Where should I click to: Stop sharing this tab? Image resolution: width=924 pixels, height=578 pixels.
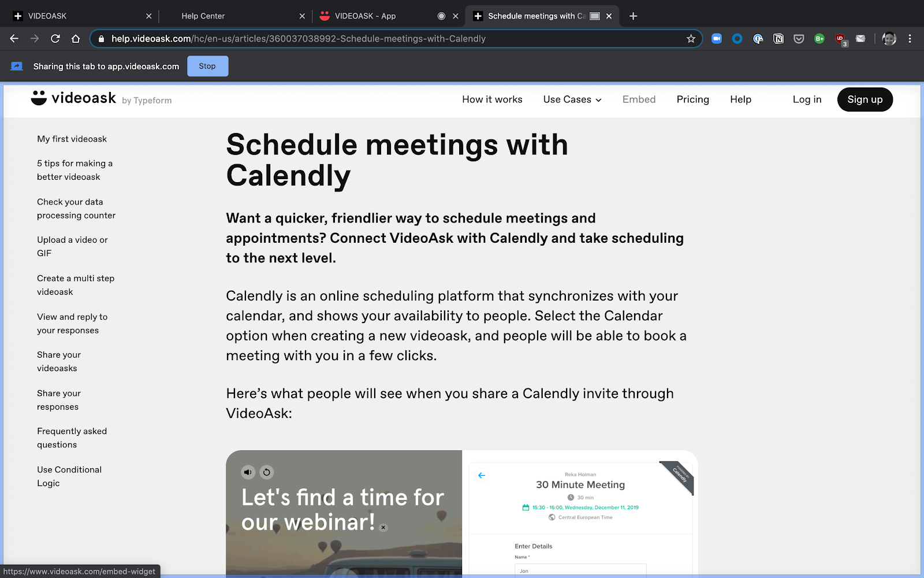(207, 66)
